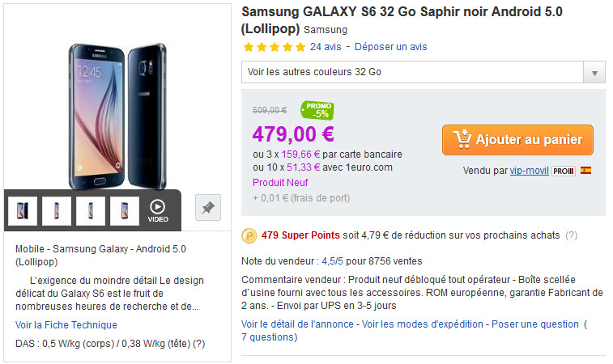The image size is (613, 364).
Task: Click the five-star rating icons
Action: [274, 47]
